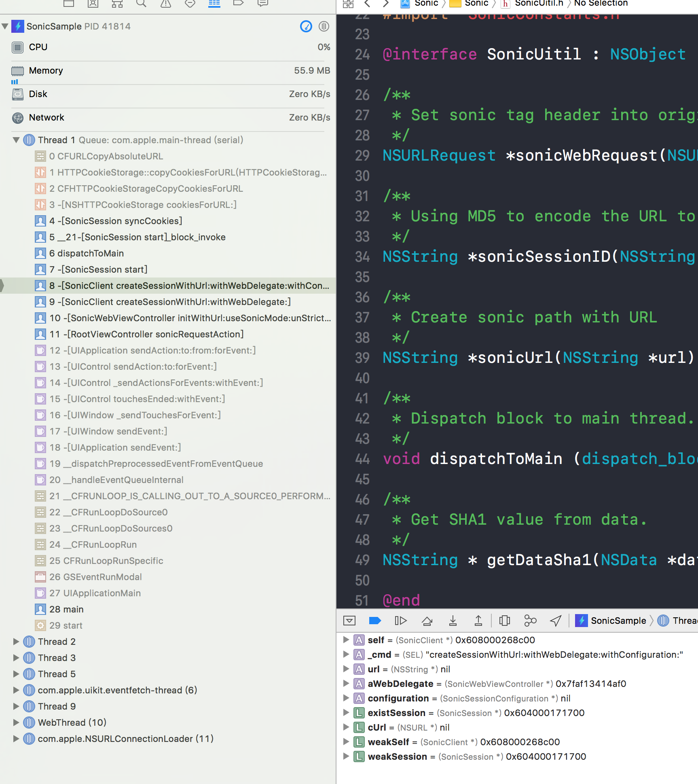Viewport: 698px width, 784px height.
Task: Select the Report navigator speech-bubble icon
Action: click(x=262, y=4)
